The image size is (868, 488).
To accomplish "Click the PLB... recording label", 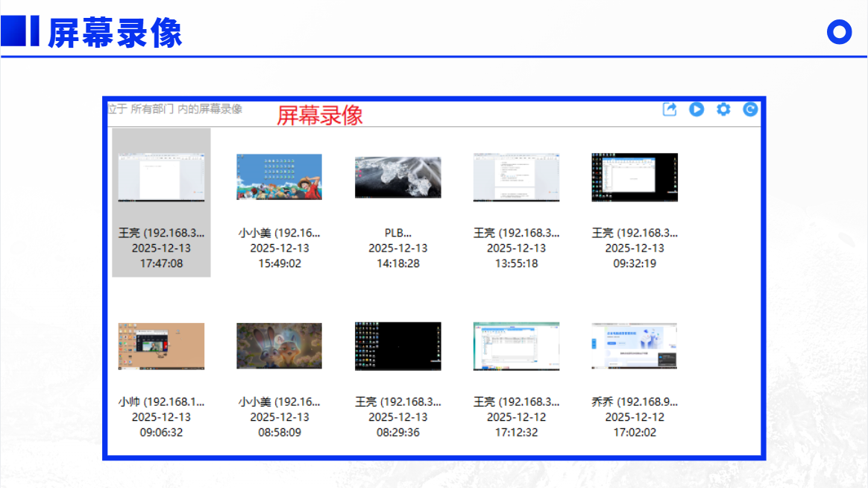I will (398, 234).
